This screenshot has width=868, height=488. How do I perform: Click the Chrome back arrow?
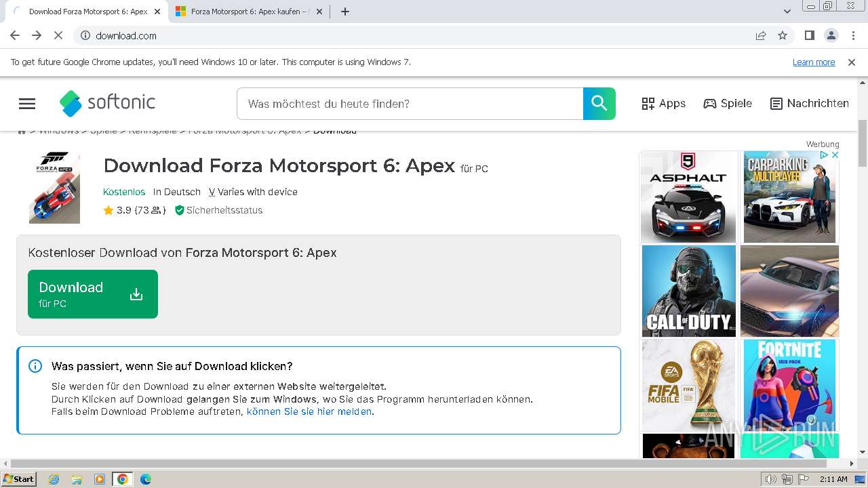15,35
